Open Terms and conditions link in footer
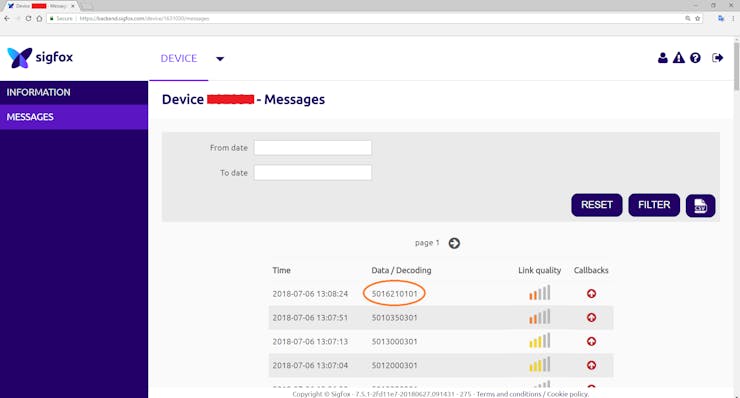This screenshot has width=740, height=398. click(509, 394)
